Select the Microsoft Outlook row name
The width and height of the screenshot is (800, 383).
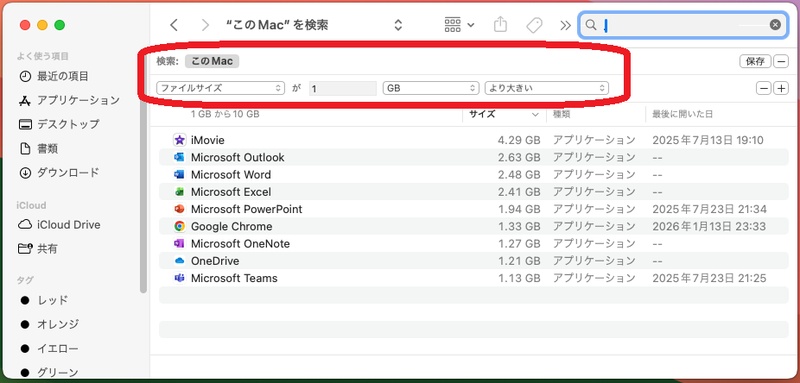(238, 158)
